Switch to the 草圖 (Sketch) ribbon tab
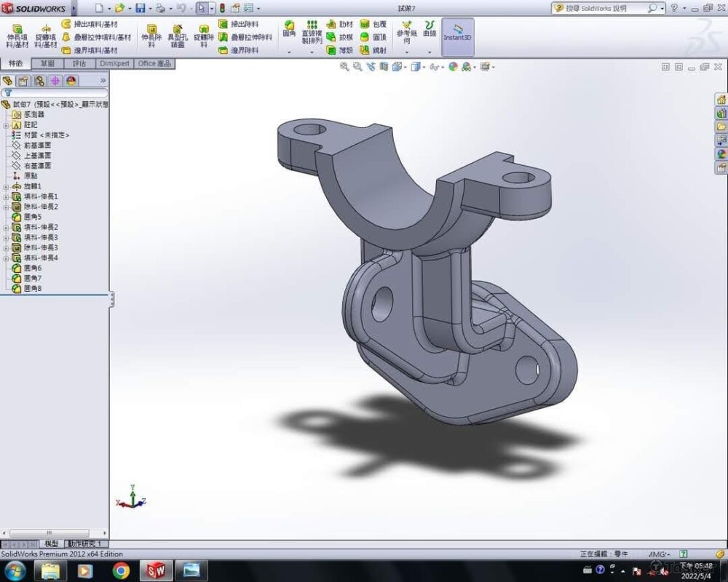Viewport: 728px width, 582px height. pos(48,64)
